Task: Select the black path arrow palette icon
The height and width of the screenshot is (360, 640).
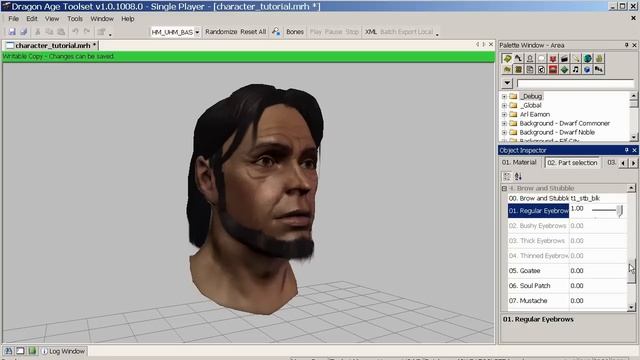Action: [x=518, y=58]
